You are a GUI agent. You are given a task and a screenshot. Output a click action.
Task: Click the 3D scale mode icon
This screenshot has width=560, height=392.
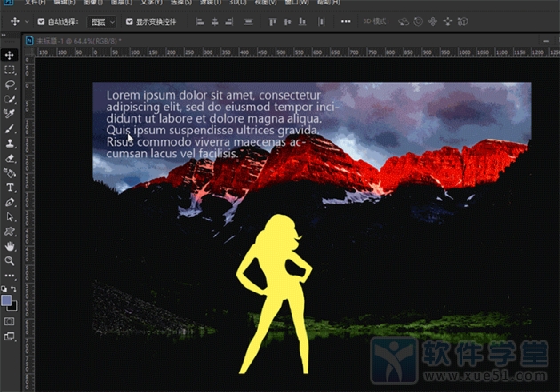pos(462,21)
